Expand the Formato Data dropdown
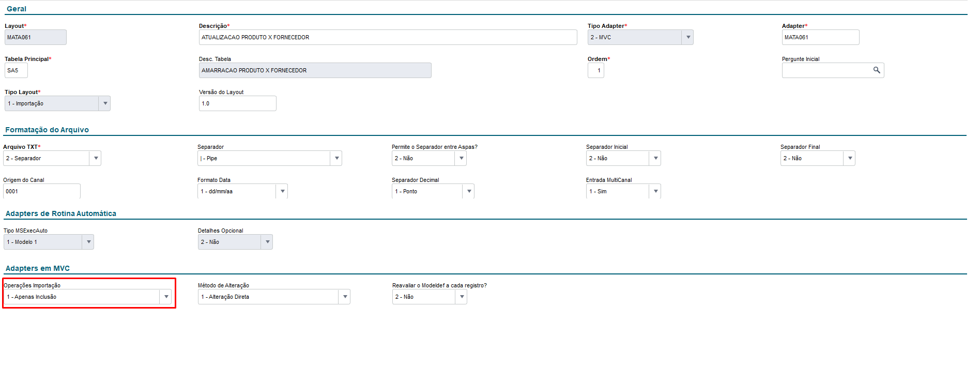Screen dimensions: 980x368 pyautogui.click(x=282, y=191)
